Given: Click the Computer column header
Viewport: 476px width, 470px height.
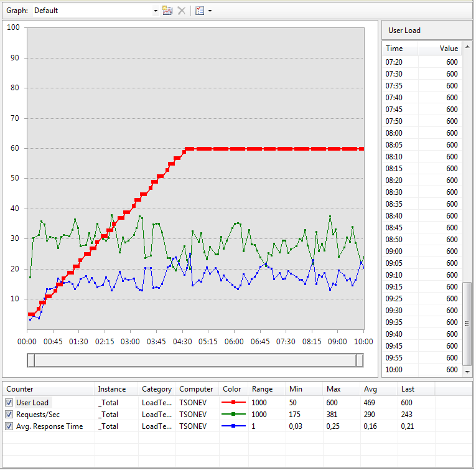Looking at the screenshot, I should click(x=197, y=389).
